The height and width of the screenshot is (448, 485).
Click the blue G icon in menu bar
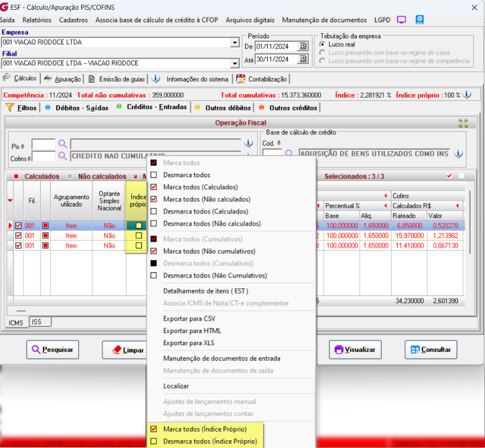pos(419,20)
